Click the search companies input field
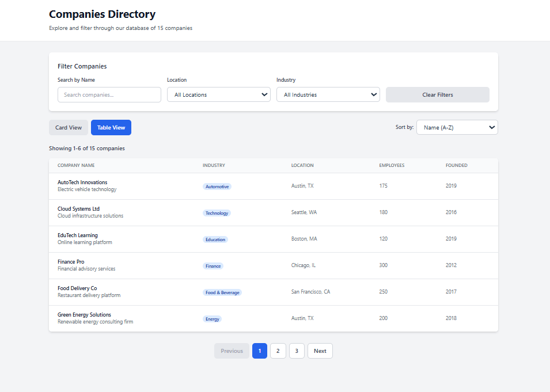This screenshot has height=392, width=550. [109, 94]
